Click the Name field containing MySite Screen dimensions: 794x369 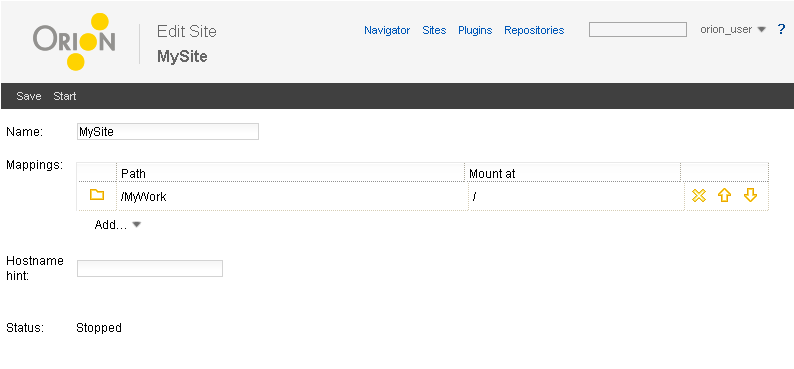[168, 132]
